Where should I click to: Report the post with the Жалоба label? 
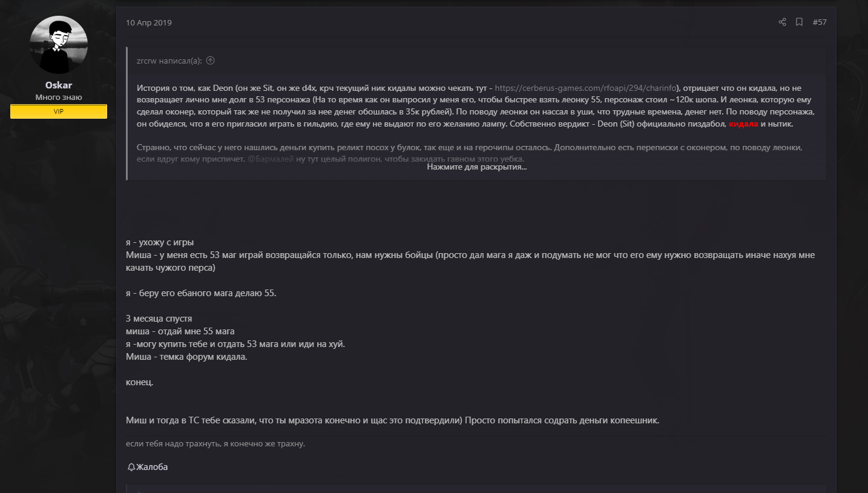point(152,467)
